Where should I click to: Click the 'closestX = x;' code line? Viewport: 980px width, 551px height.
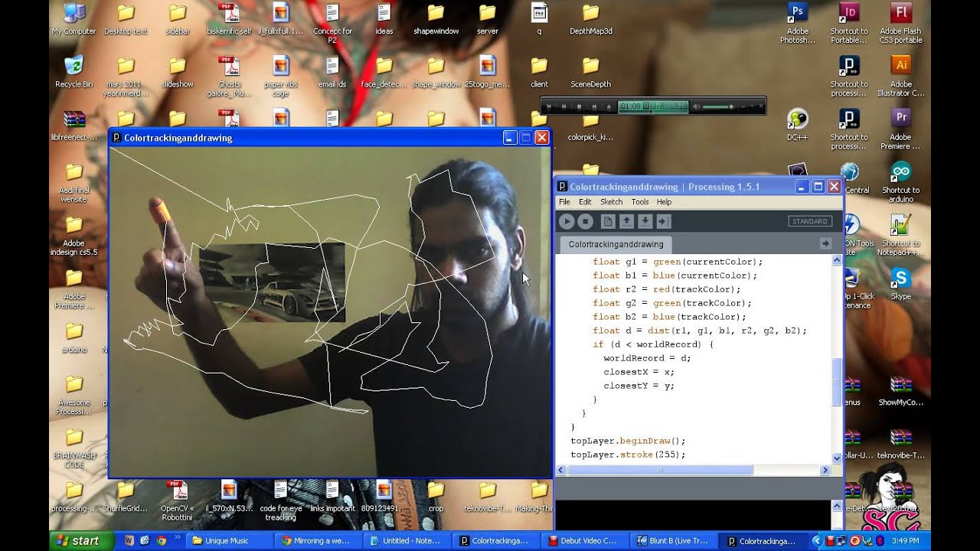coord(639,372)
